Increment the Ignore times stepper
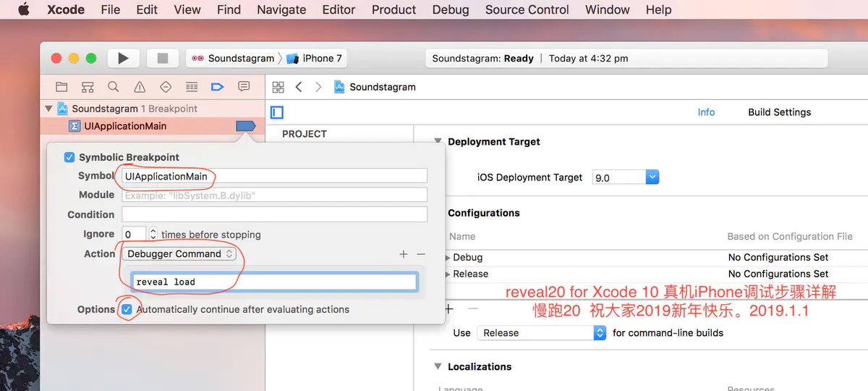868x391 pixels. [153, 231]
